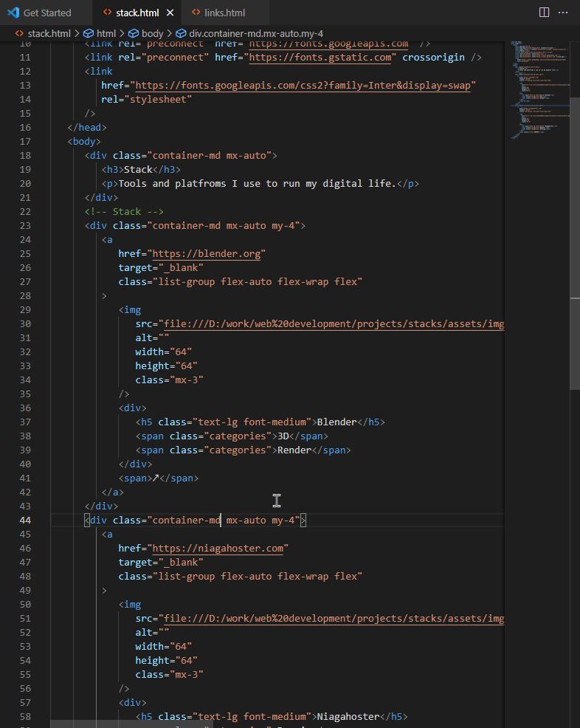This screenshot has height=728, width=580.
Task: Select the stack.html editor tab
Action: point(137,13)
